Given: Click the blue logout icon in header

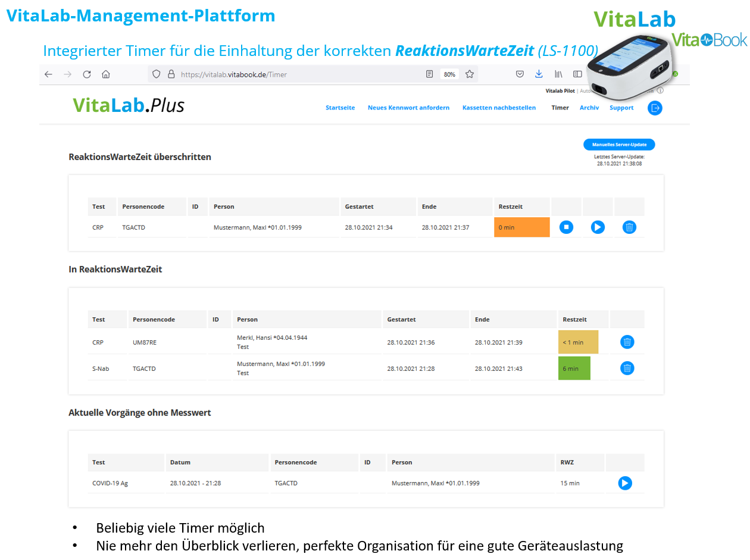Looking at the screenshot, I should (655, 108).
